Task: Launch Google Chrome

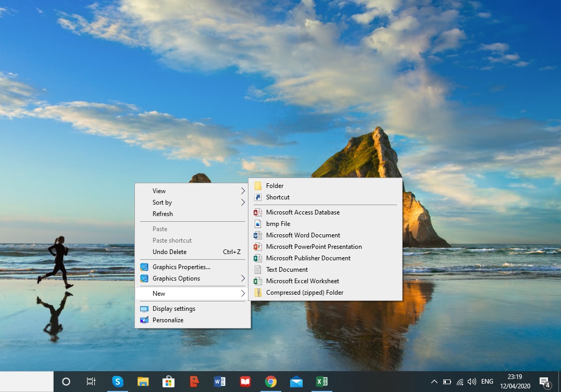Action: click(x=270, y=381)
